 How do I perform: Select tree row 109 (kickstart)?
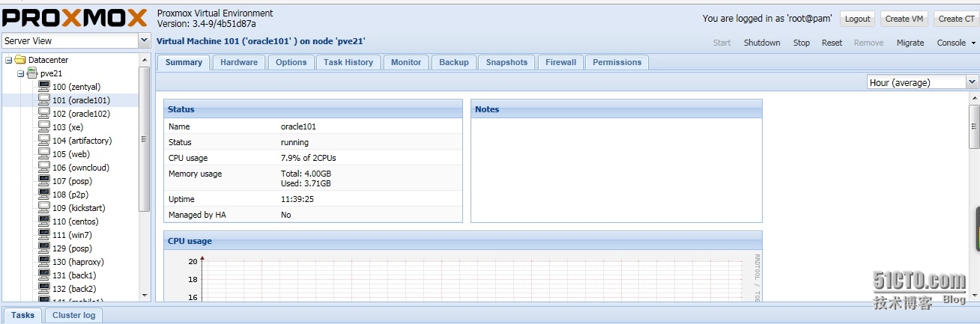point(70,208)
